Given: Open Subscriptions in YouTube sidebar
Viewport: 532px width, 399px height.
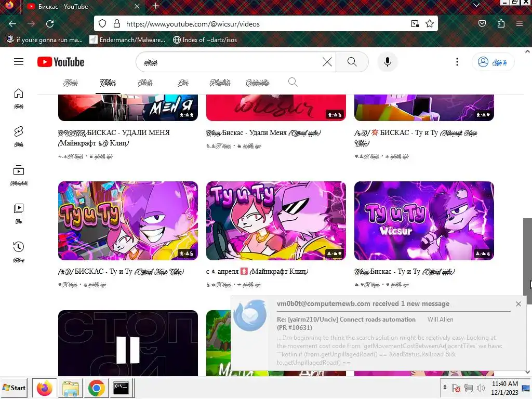Looking at the screenshot, I should pyautogui.click(x=19, y=175).
